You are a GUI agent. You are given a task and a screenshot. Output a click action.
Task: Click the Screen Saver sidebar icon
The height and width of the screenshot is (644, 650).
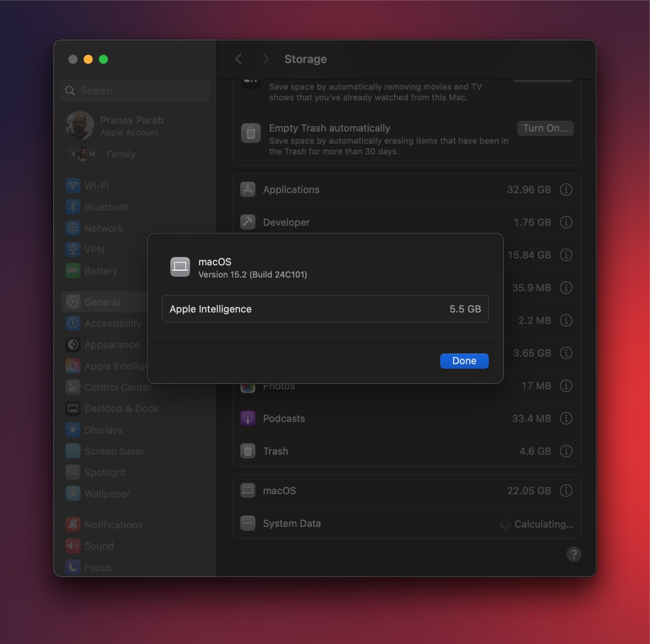click(x=73, y=451)
